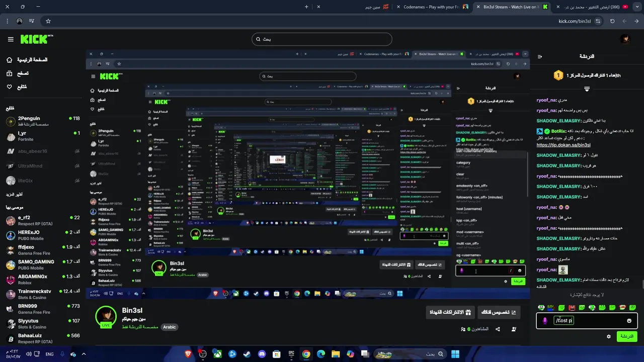Open 2Penguin's channel in the sidebar
Image resolution: width=644 pixels, height=362 pixels.
point(42,121)
